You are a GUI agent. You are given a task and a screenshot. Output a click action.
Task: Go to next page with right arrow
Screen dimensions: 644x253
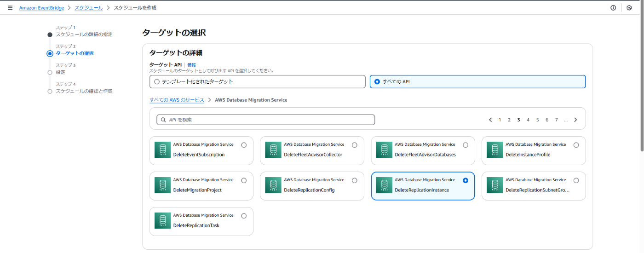pyautogui.click(x=575, y=120)
